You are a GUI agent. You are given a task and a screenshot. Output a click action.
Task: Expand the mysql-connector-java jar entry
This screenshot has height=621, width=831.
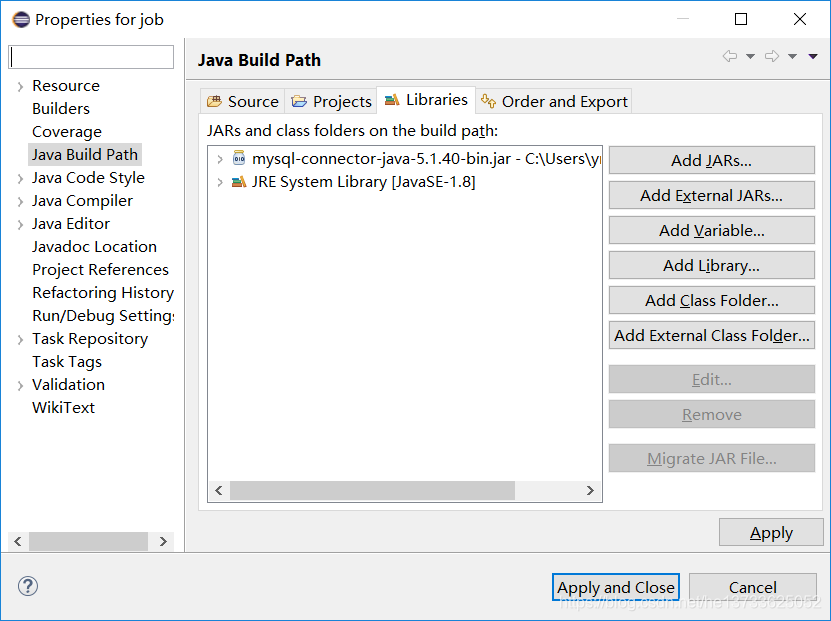pyautogui.click(x=220, y=158)
